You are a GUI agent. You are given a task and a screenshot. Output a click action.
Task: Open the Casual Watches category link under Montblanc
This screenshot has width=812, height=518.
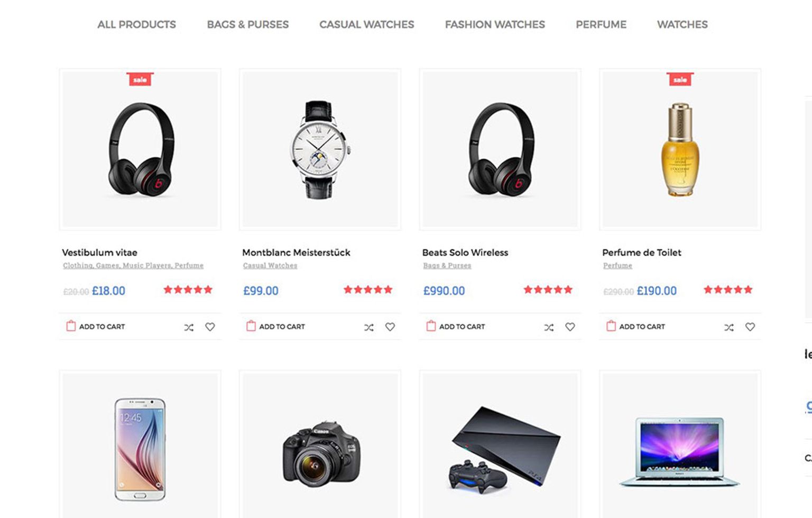click(x=270, y=266)
